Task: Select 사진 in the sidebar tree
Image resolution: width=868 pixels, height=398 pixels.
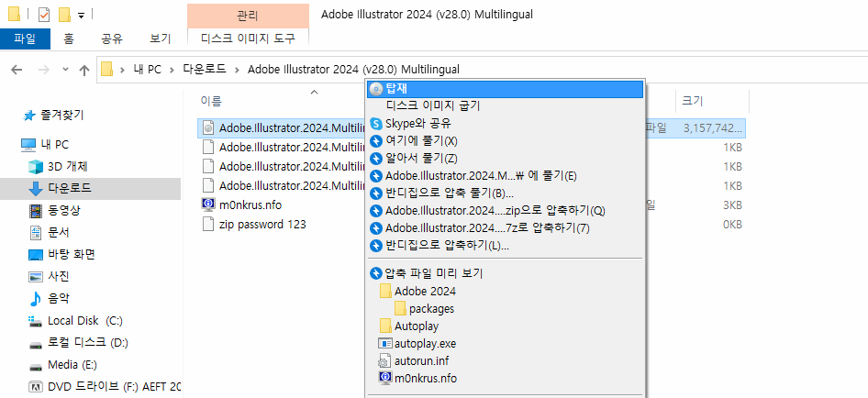Action: tap(59, 277)
